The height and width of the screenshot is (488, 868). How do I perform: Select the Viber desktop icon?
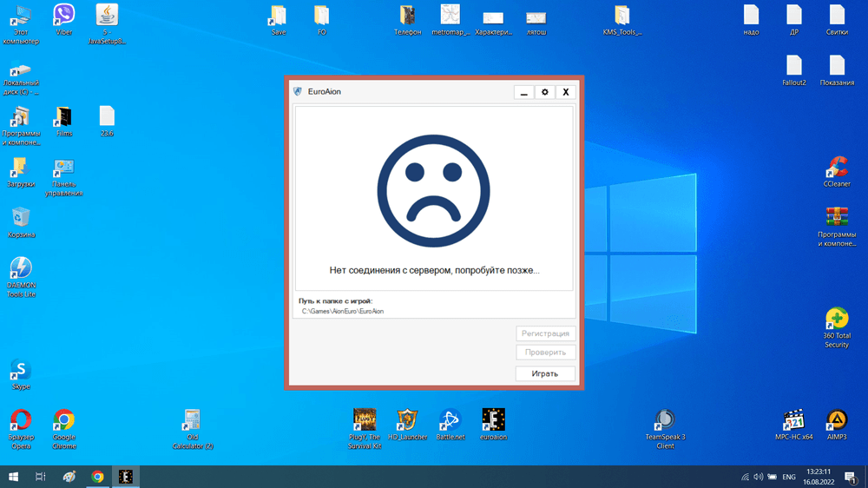click(x=63, y=15)
